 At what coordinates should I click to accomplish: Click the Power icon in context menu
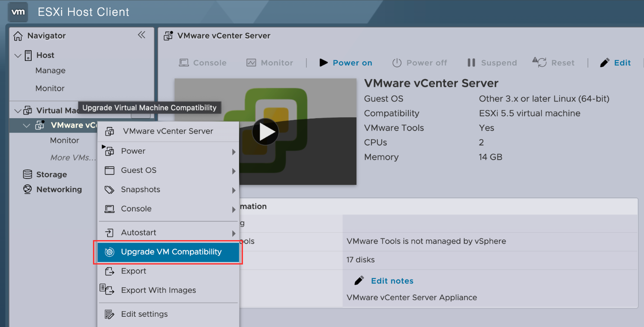pyautogui.click(x=108, y=150)
